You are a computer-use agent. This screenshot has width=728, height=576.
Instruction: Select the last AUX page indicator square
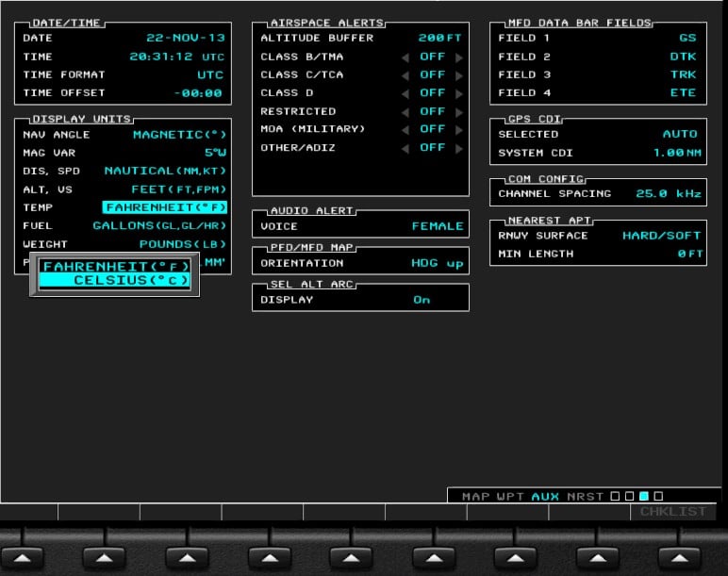pyautogui.click(x=658, y=496)
